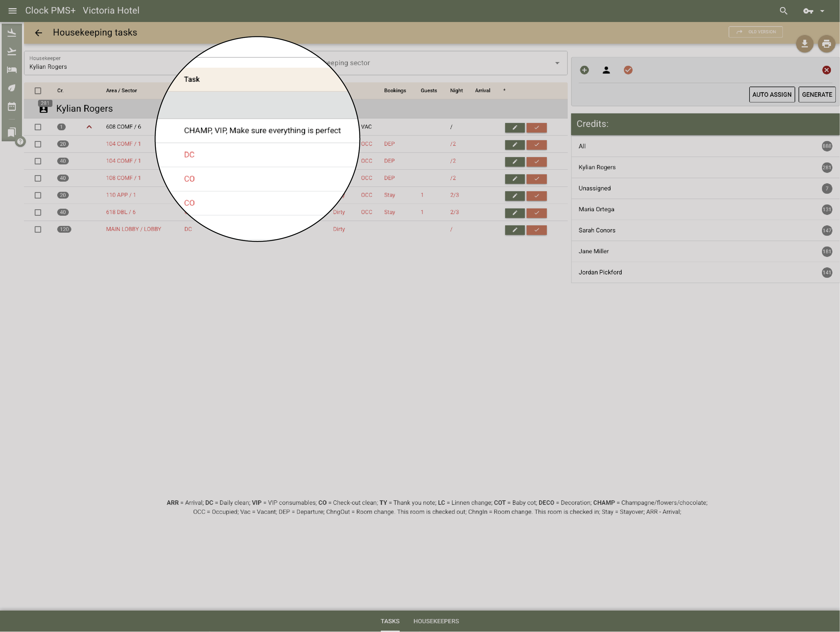Open the calendar icon in the sidebar
840x632 pixels.
click(12, 107)
